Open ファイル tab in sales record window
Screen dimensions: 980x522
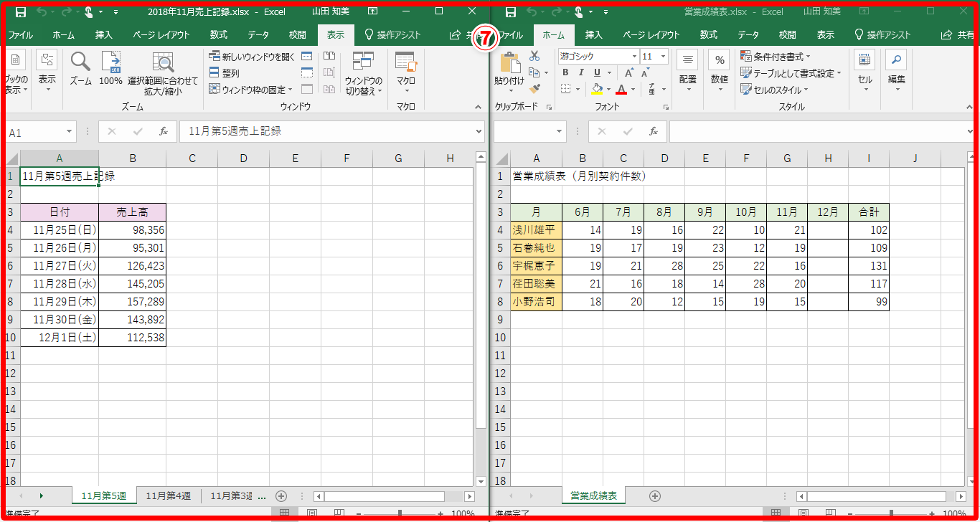pos(20,35)
